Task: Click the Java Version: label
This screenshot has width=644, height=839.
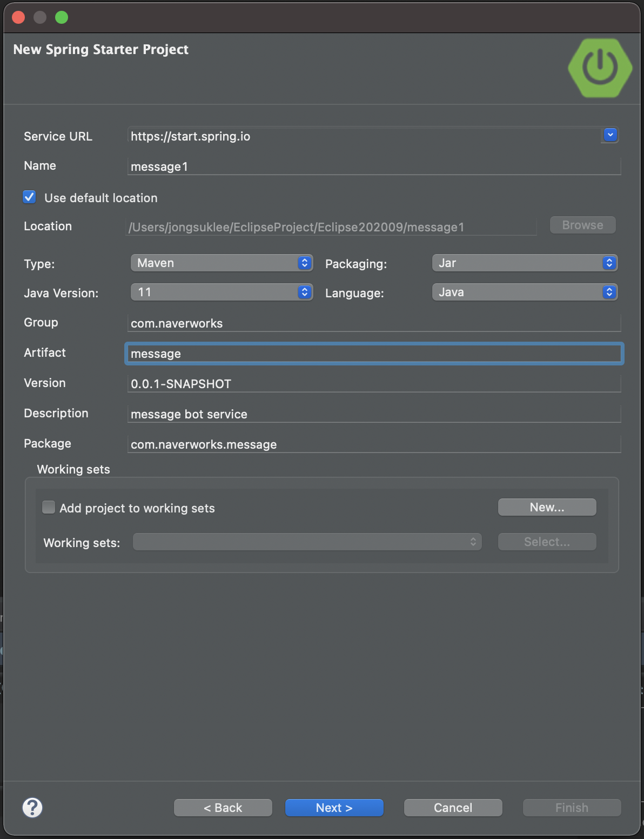Action: click(x=61, y=293)
